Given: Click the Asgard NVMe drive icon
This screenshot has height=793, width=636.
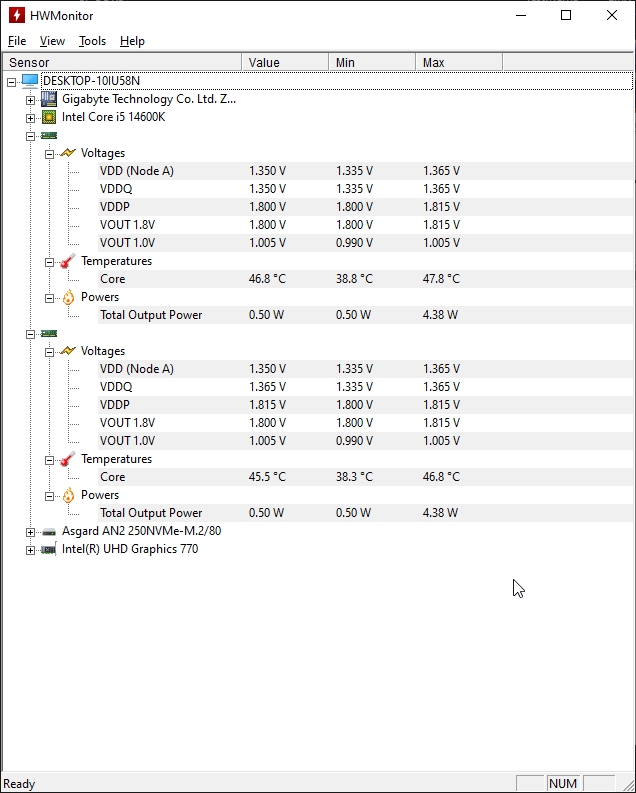Looking at the screenshot, I should 49,531.
